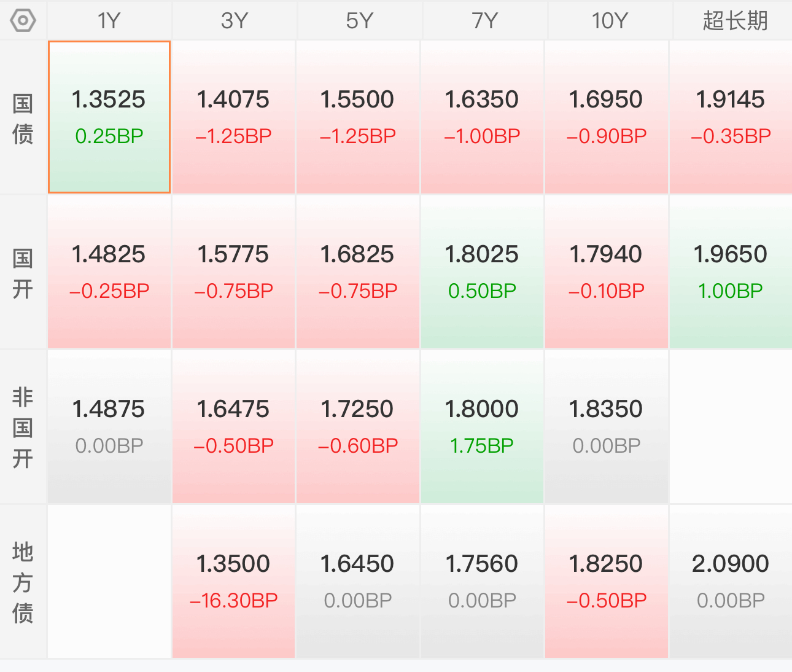Select the 10Y column header

pyautogui.click(x=609, y=21)
